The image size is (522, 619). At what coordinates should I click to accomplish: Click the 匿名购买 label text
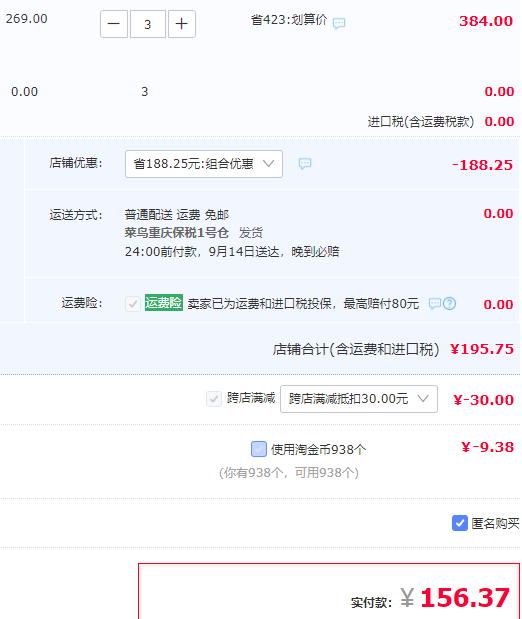pyautogui.click(x=495, y=523)
